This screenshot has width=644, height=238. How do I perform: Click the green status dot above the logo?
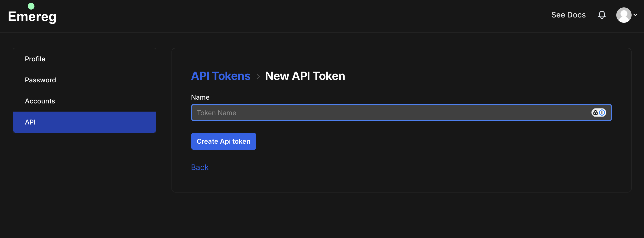31,6
